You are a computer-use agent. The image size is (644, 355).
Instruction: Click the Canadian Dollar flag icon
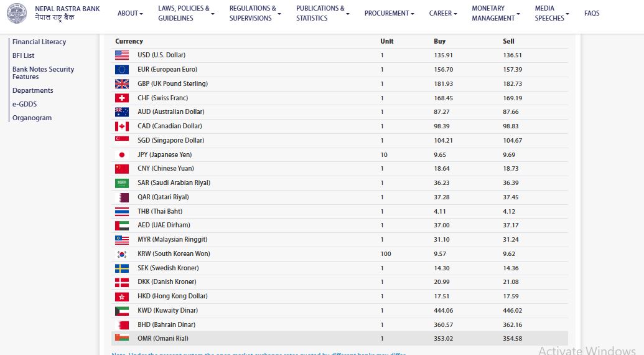[x=122, y=126]
